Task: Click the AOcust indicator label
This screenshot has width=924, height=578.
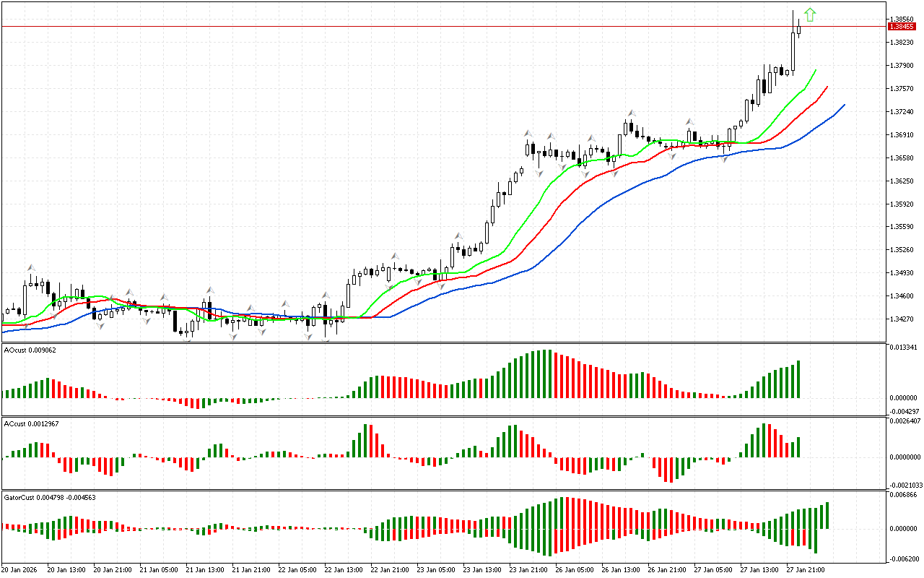Action: [x=30, y=350]
